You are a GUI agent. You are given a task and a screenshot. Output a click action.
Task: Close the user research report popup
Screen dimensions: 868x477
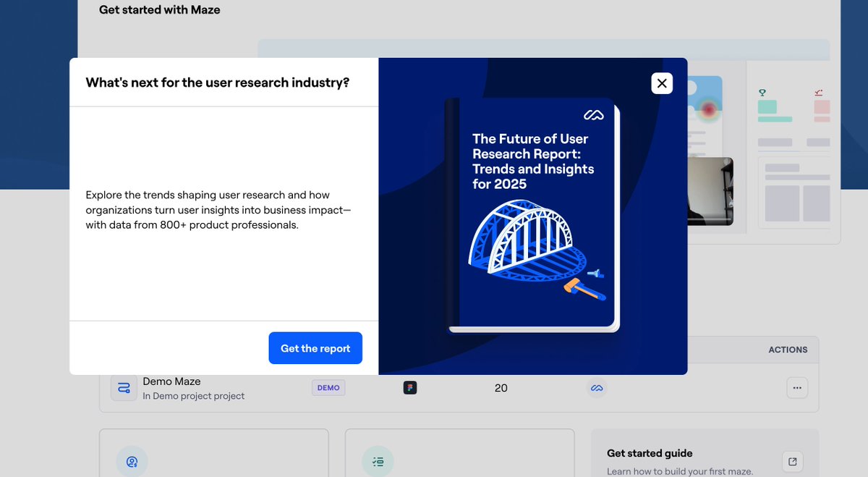pyautogui.click(x=662, y=83)
